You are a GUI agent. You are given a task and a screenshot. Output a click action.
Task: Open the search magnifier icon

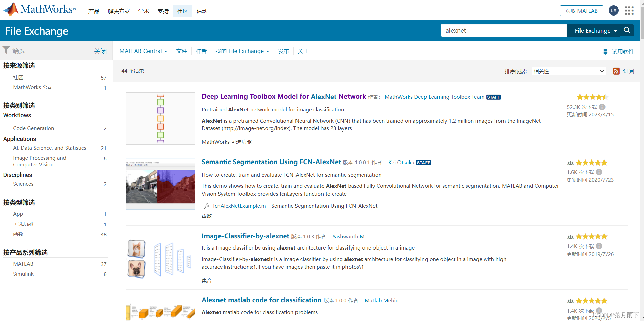tap(627, 30)
